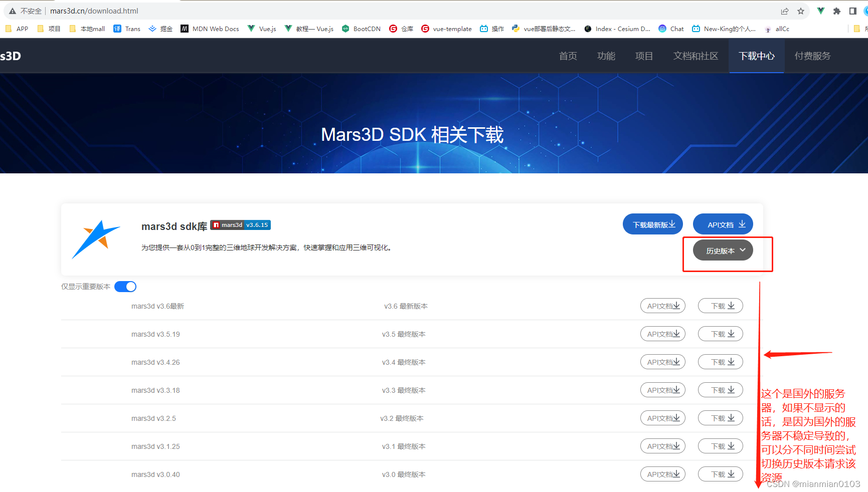This screenshot has height=492, width=868.
Task: Open the 本地mall bookmark folder
Action: click(x=87, y=29)
